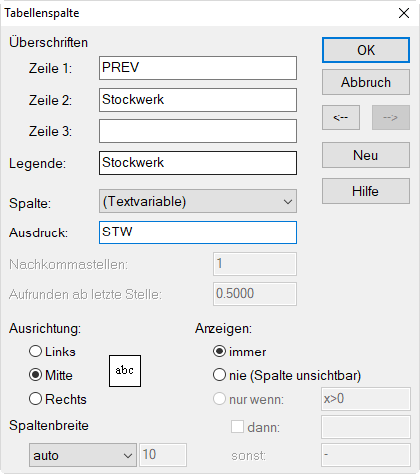The width and height of the screenshot is (420, 474).
Task: Click the abc alignment preview box
Action: (x=125, y=371)
